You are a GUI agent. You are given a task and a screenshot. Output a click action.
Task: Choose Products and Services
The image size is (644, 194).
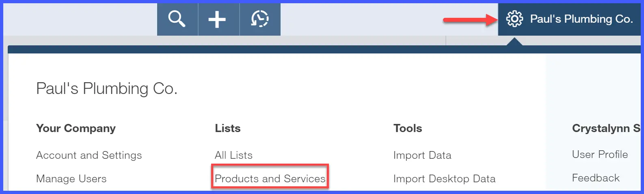[x=270, y=179]
